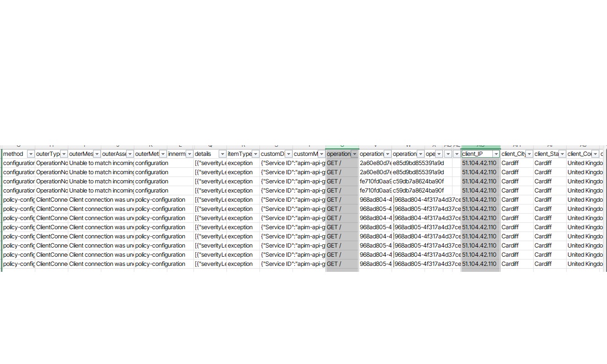
Task: Select the 'client_IP' header cell
Action: [x=481, y=154]
